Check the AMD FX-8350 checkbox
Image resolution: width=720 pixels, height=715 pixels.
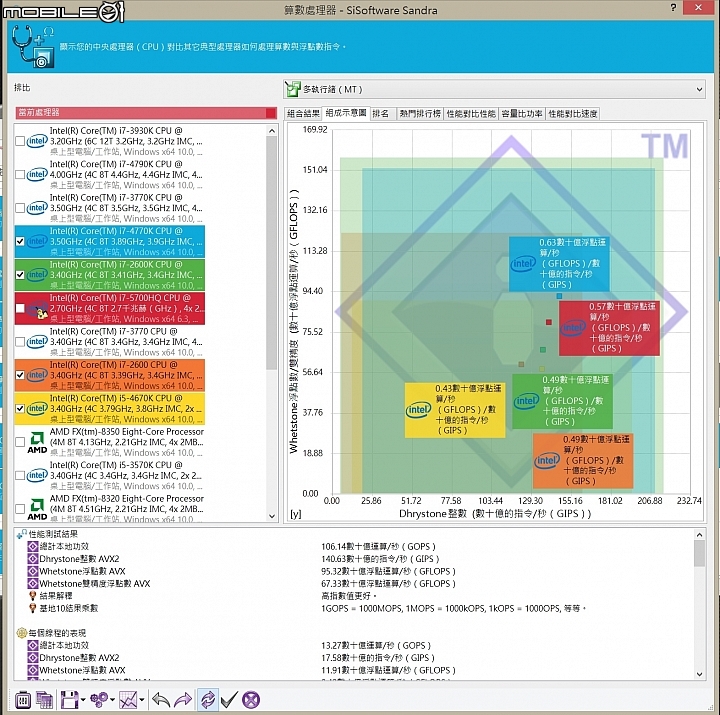[20, 442]
